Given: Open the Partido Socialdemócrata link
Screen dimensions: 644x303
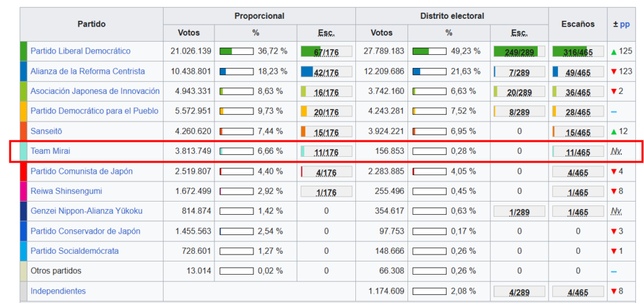Looking at the screenshot, I should pos(75,251).
